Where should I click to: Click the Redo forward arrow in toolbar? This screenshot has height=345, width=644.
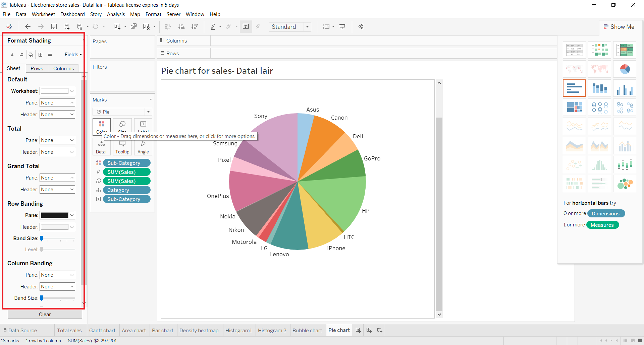click(x=41, y=26)
